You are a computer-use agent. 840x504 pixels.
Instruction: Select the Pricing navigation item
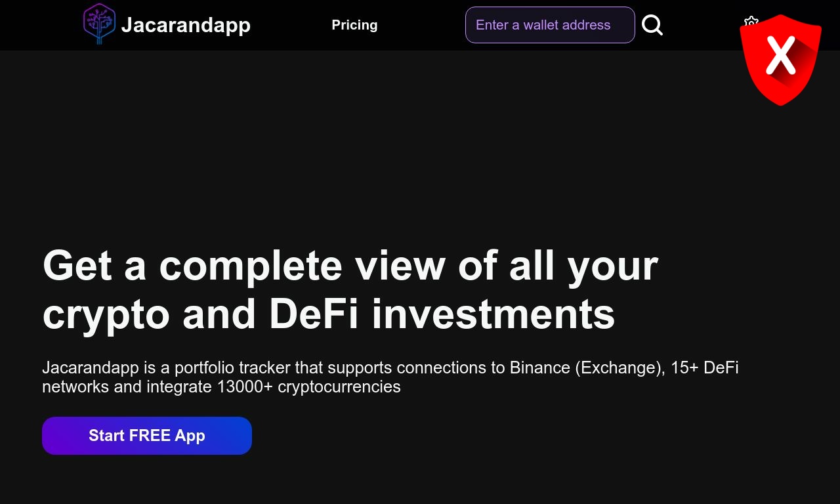pyautogui.click(x=354, y=25)
